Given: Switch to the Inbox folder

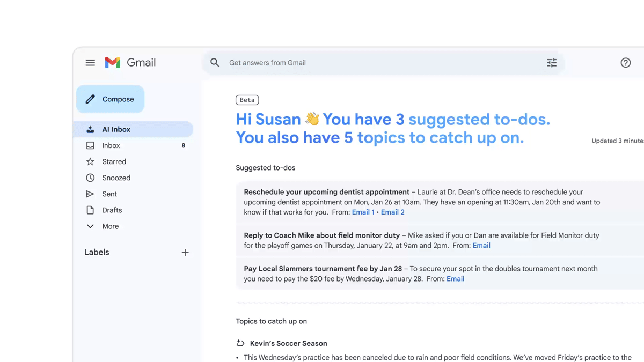Looking at the screenshot, I should pyautogui.click(x=111, y=145).
